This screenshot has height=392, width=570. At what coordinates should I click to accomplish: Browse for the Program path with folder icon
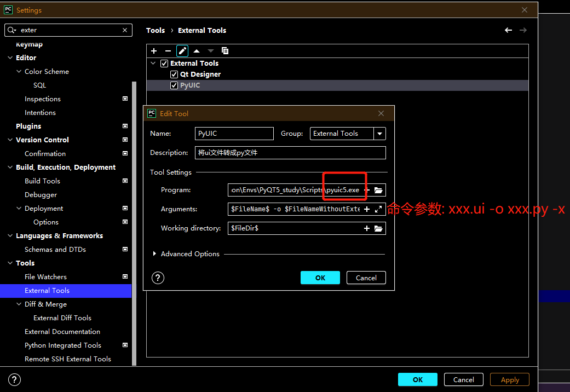(378, 190)
